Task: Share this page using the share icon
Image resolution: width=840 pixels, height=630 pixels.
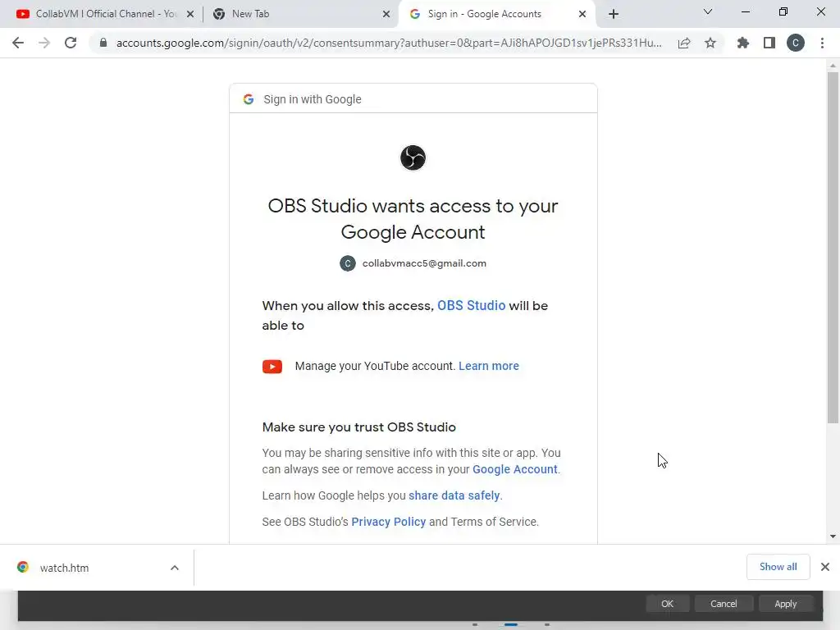Action: pos(684,43)
